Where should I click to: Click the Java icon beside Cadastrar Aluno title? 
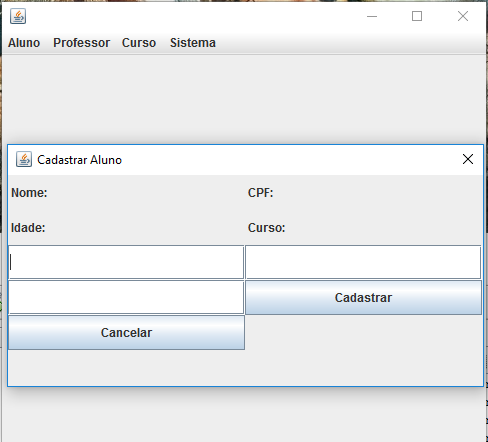click(24, 159)
